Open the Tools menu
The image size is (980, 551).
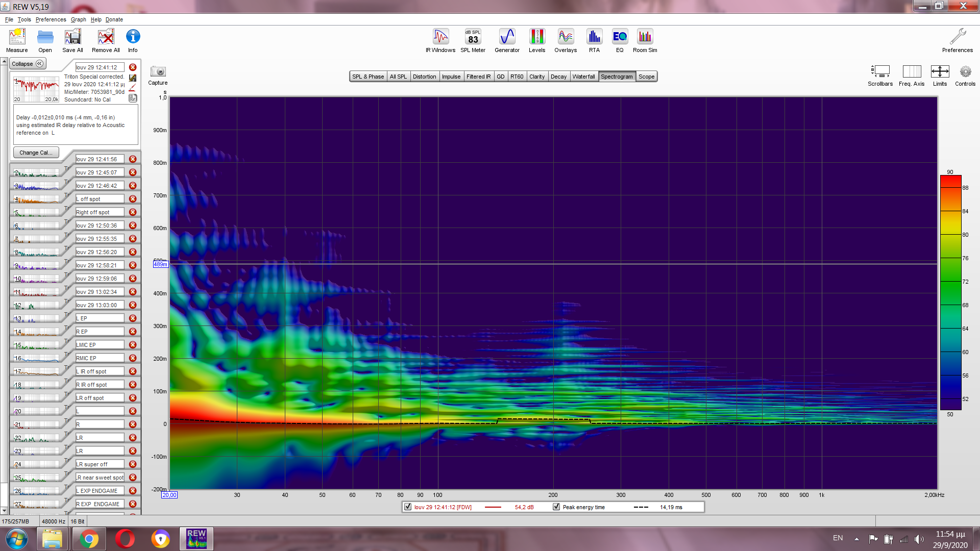pos(24,19)
